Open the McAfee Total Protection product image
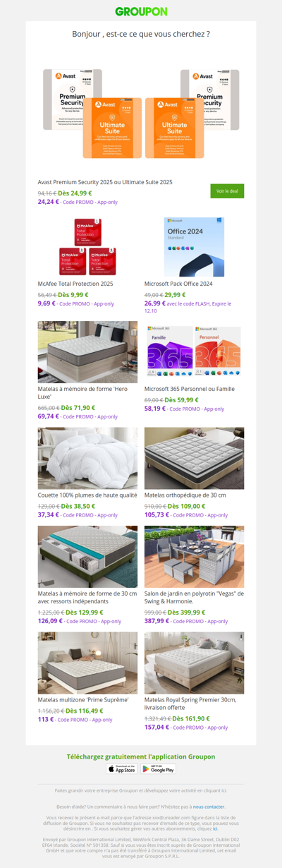 tap(87, 247)
